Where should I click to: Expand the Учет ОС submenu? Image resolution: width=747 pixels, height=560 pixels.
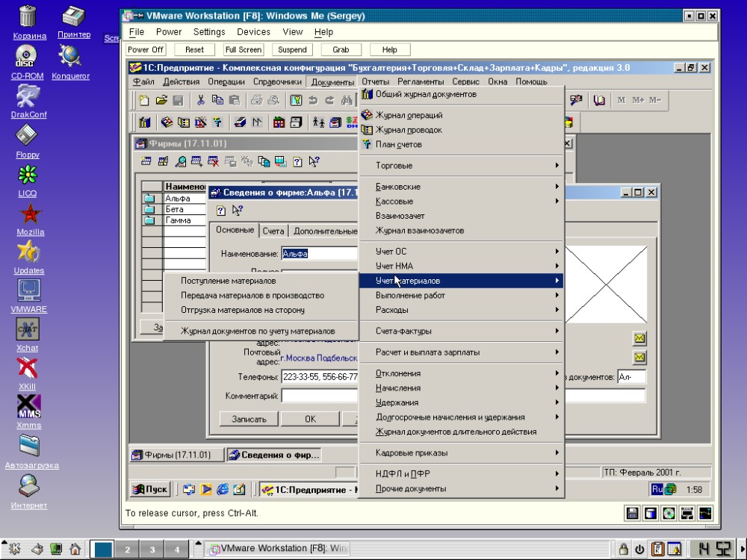click(x=461, y=251)
